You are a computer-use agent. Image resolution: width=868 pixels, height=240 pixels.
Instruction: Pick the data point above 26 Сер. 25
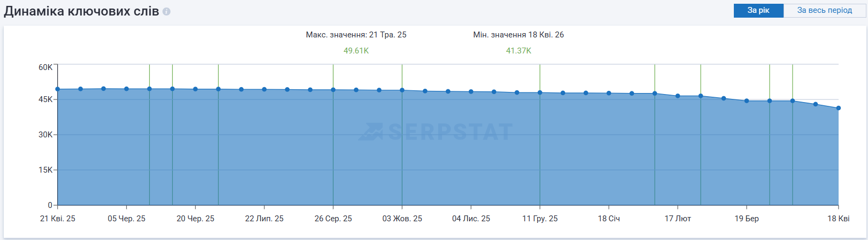[x=334, y=90]
